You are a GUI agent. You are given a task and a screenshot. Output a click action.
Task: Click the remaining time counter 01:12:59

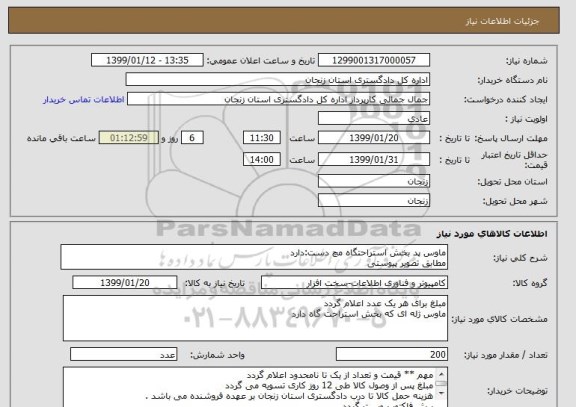pyautogui.click(x=129, y=138)
